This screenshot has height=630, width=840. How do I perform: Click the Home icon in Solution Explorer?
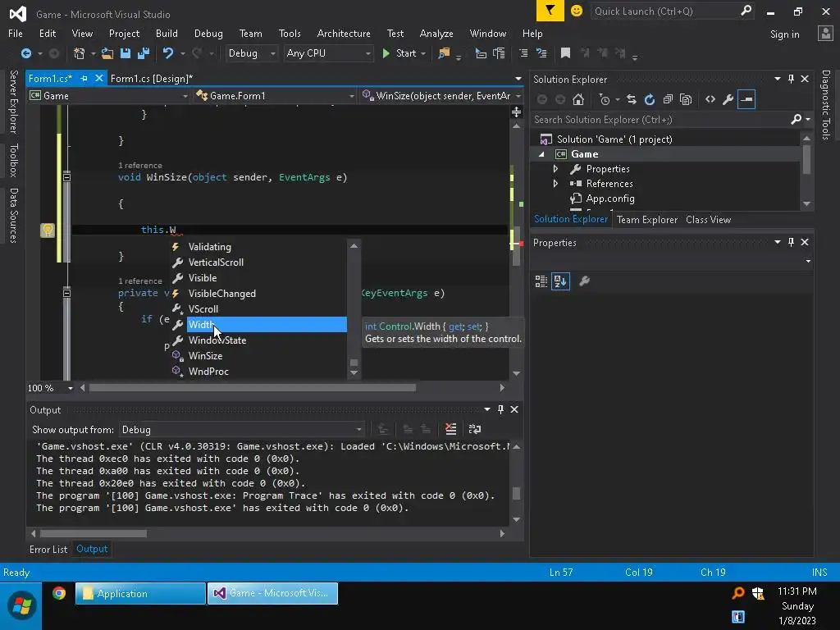point(578,99)
